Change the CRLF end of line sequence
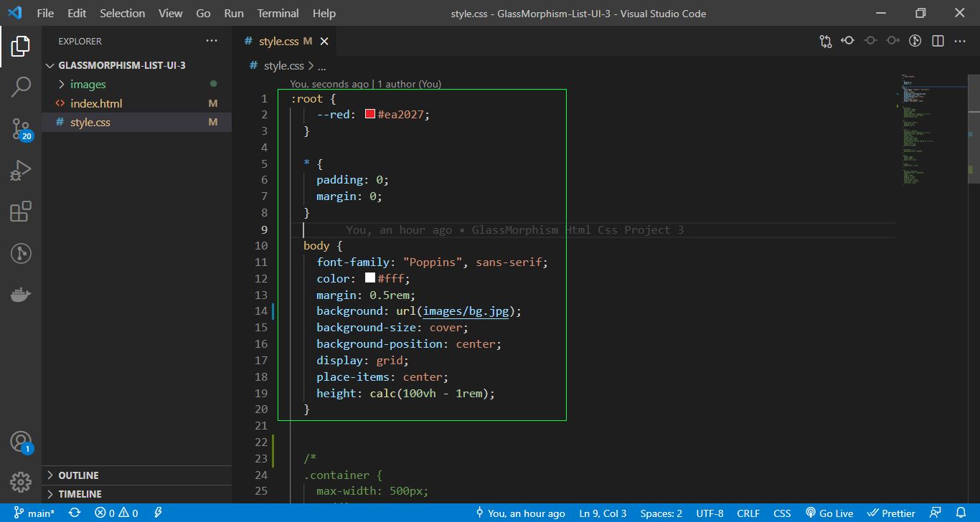Image resolution: width=980 pixels, height=522 pixels. 748,513
